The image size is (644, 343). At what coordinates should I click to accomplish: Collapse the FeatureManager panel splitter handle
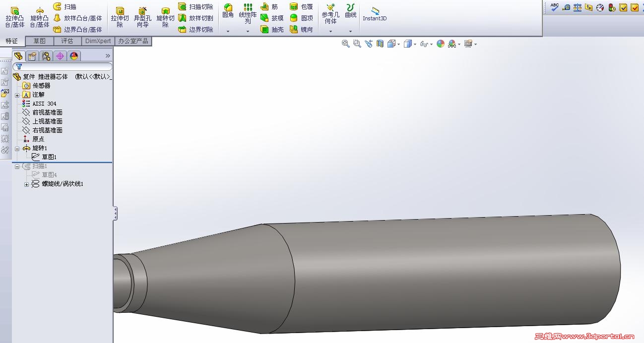tap(115, 214)
